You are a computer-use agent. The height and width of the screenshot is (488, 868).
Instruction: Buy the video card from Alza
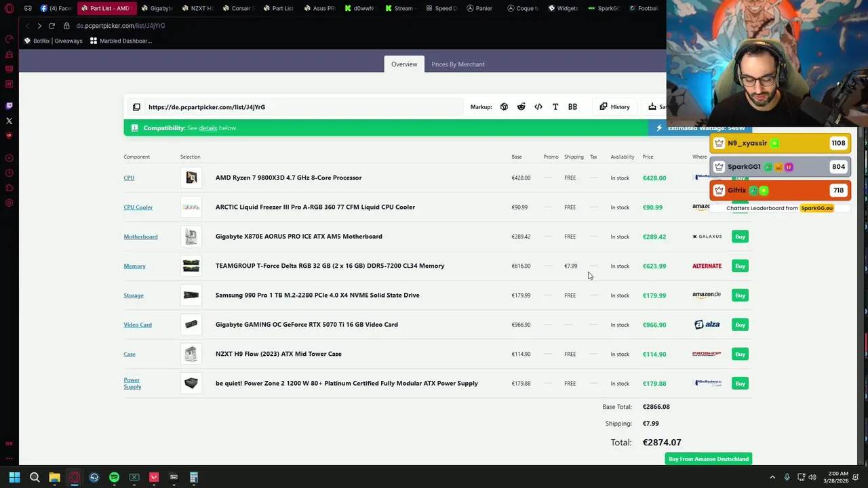(x=740, y=325)
